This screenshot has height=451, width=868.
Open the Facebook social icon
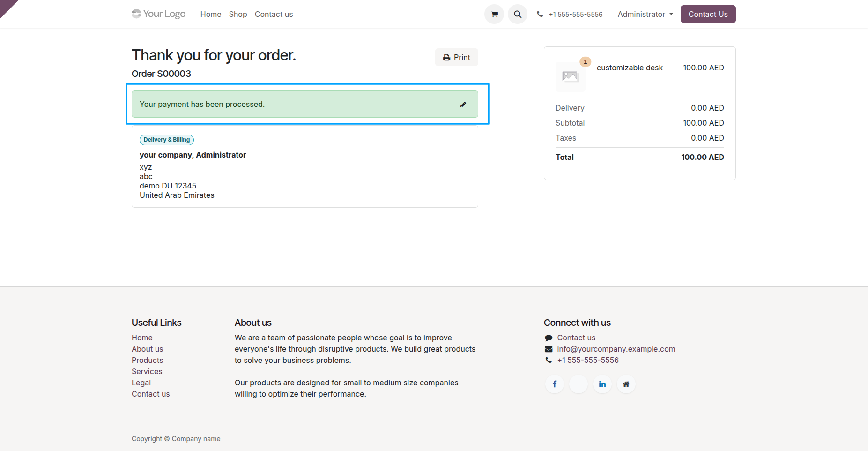point(555,384)
